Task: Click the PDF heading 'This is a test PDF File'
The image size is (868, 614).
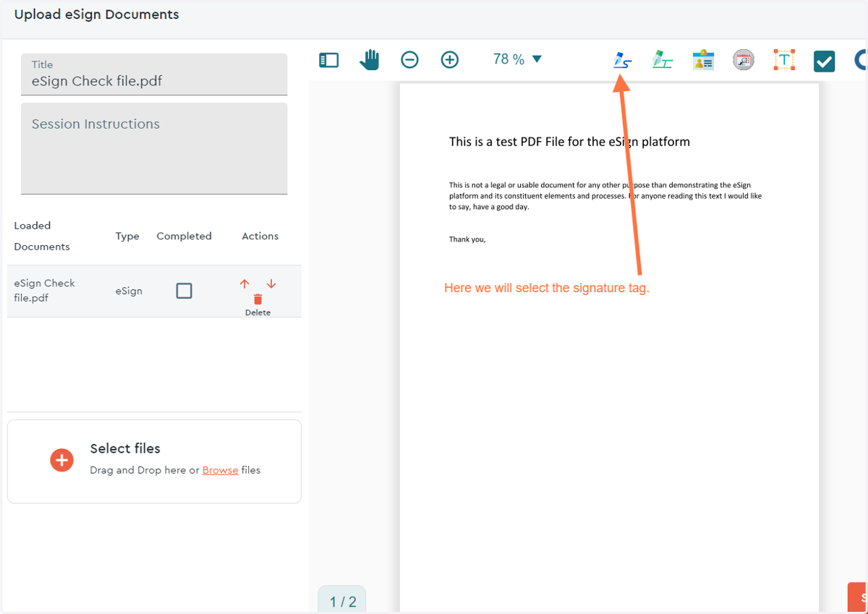Action: coord(569,142)
